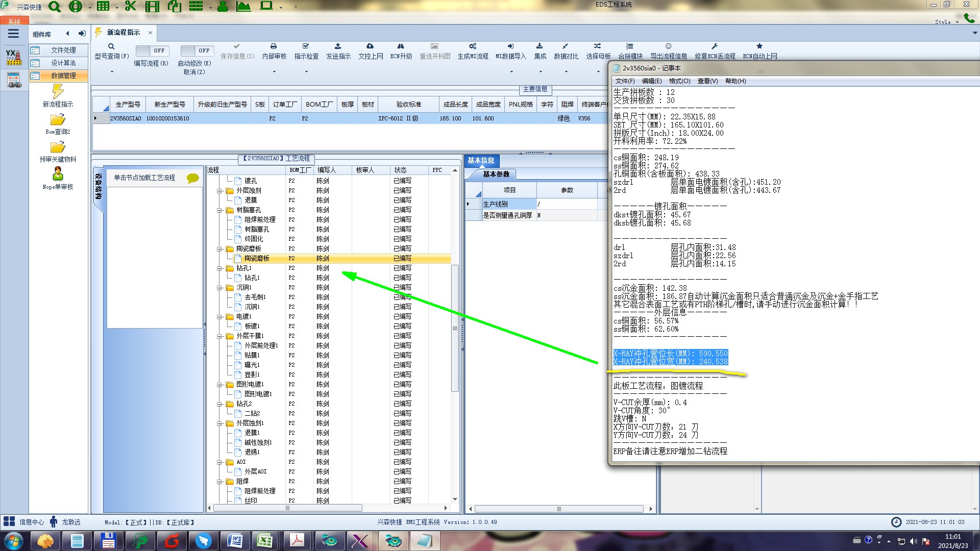Click the 数据管理 sidebar item

[x=63, y=76]
